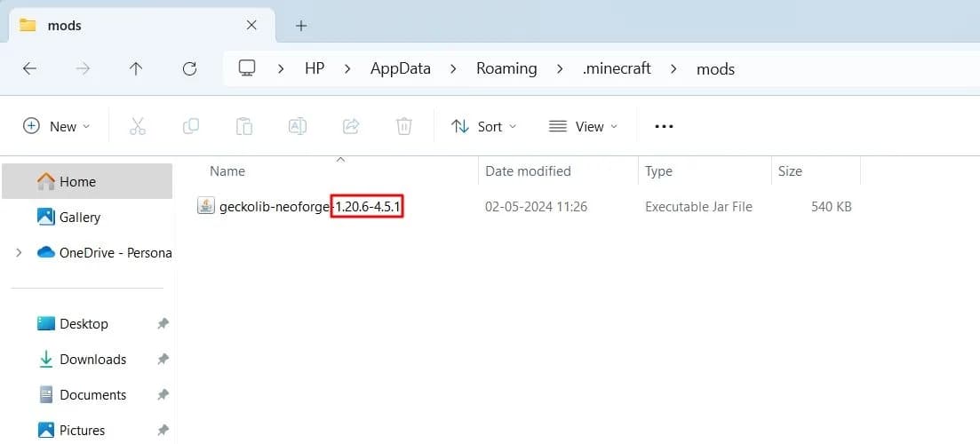Open Home in the navigation pane
980x444 pixels.
(x=87, y=181)
